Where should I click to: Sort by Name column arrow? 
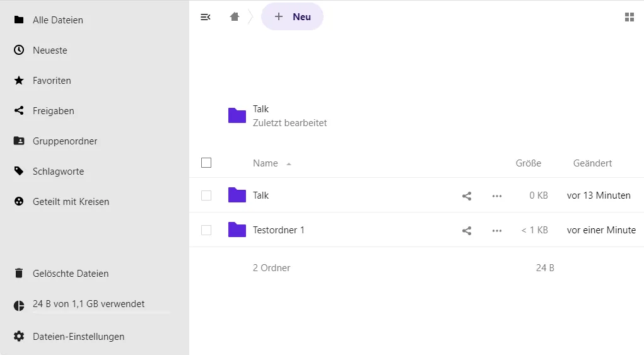(289, 164)
